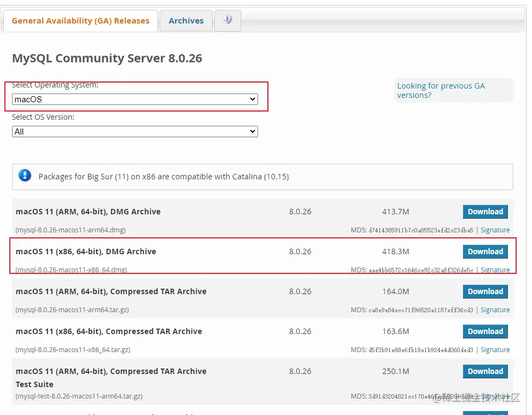Viewport: 532px width, 415px height.
Task: Click the macOS 11 (ARM, 64-bit), DMG Archive title
Action: [x=88, y=212]
